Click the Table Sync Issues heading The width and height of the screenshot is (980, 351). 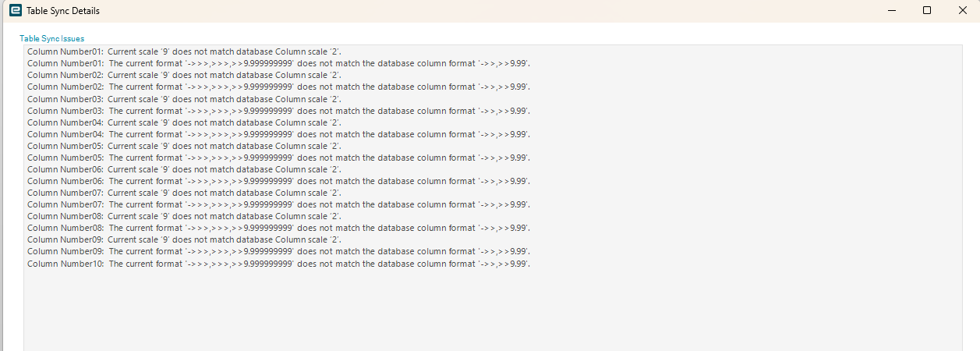click(51, 38)
